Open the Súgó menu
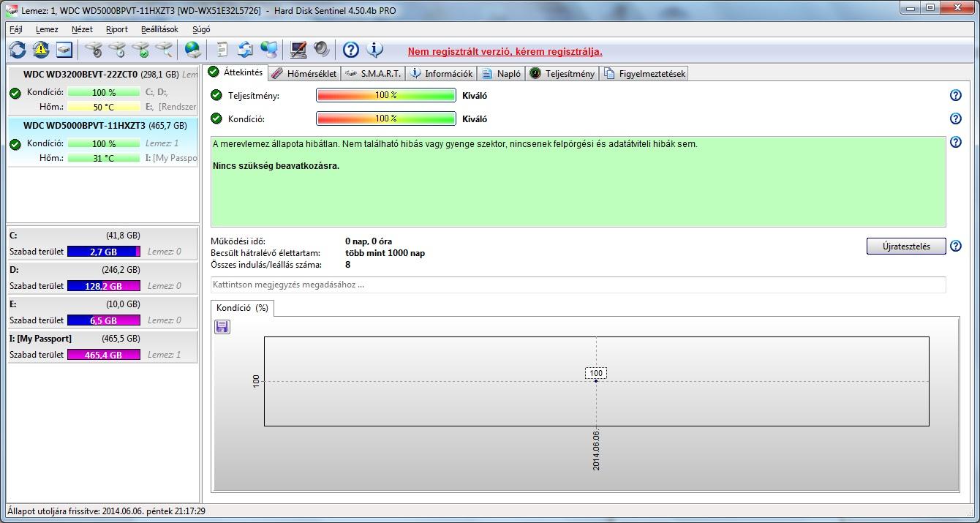The width and height of the screenshot is (980, 523). (201, 29)
